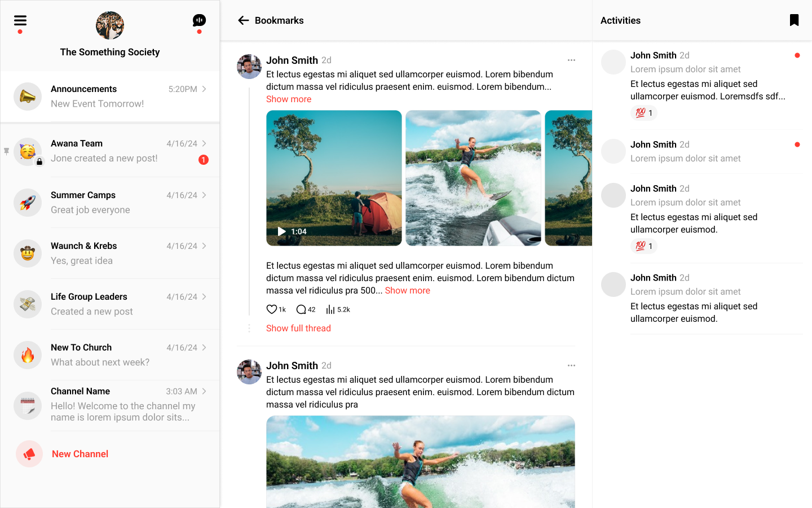Screen dimensions: 812x508
Task: Open more options on second post
Action: (571, 366)
